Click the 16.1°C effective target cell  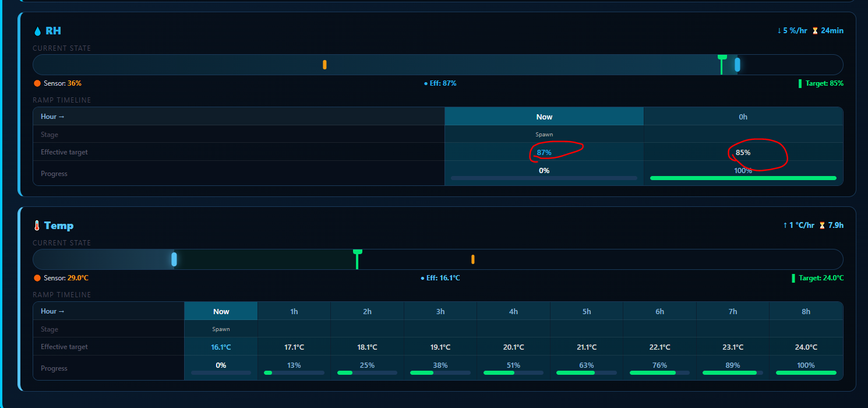(x=221, y=347)
